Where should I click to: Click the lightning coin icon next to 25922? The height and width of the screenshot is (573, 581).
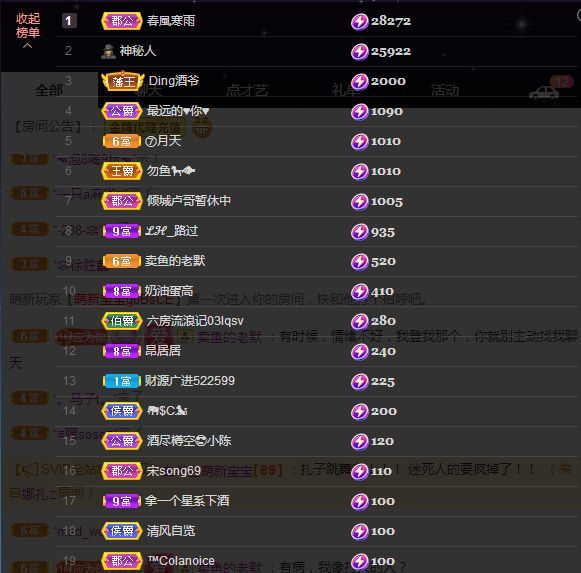359,52
